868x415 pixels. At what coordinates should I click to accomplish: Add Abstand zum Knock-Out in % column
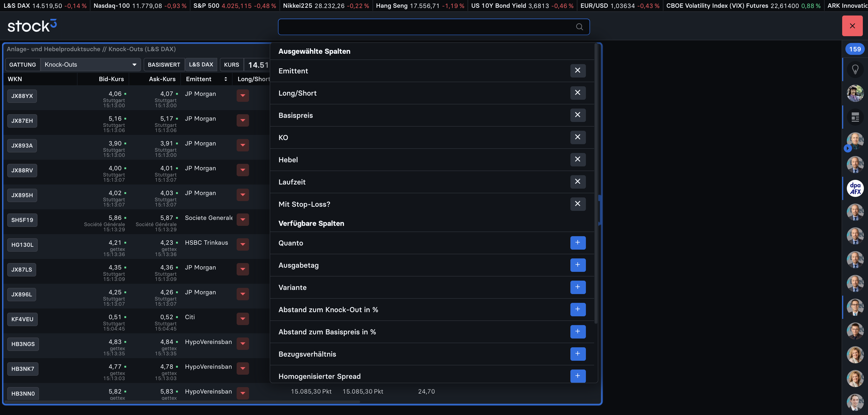click(x=578, y=310)
